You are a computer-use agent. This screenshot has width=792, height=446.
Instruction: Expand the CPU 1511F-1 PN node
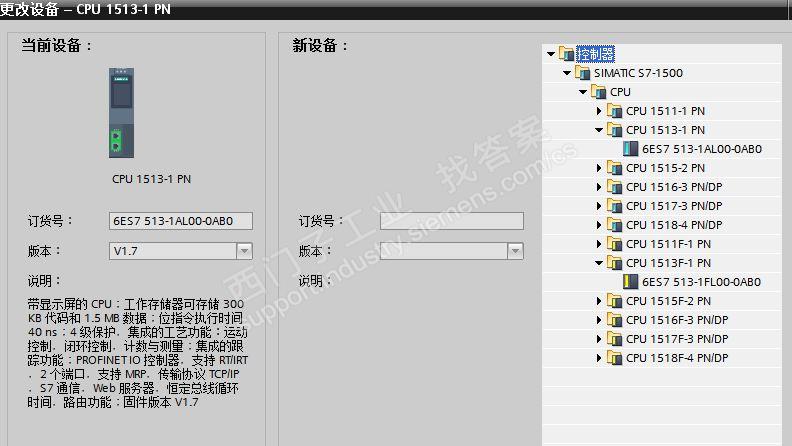point(599,244)
